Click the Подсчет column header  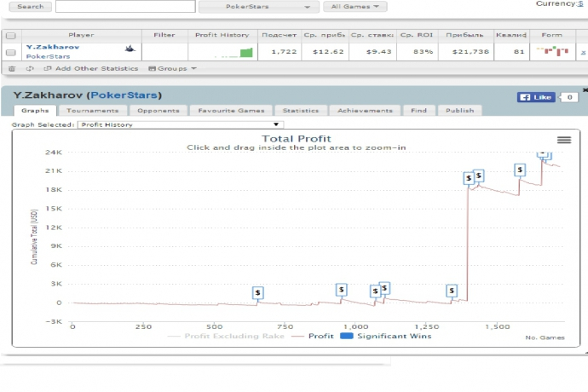pos(280,35)
